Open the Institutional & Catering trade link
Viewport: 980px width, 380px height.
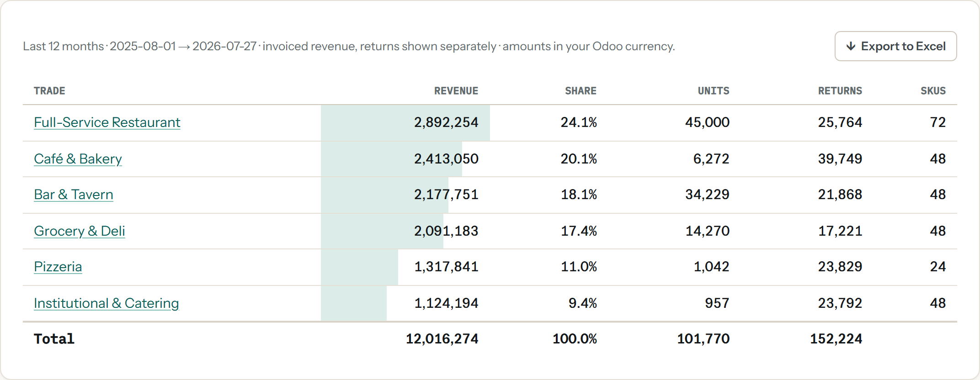(107, 303)
